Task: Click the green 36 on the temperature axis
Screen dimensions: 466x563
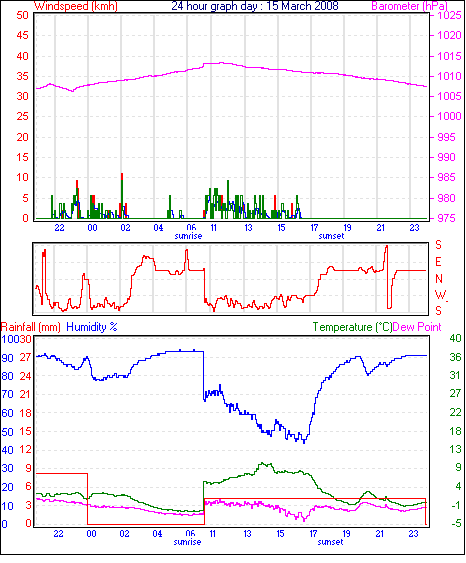Action: click(455, 357)
